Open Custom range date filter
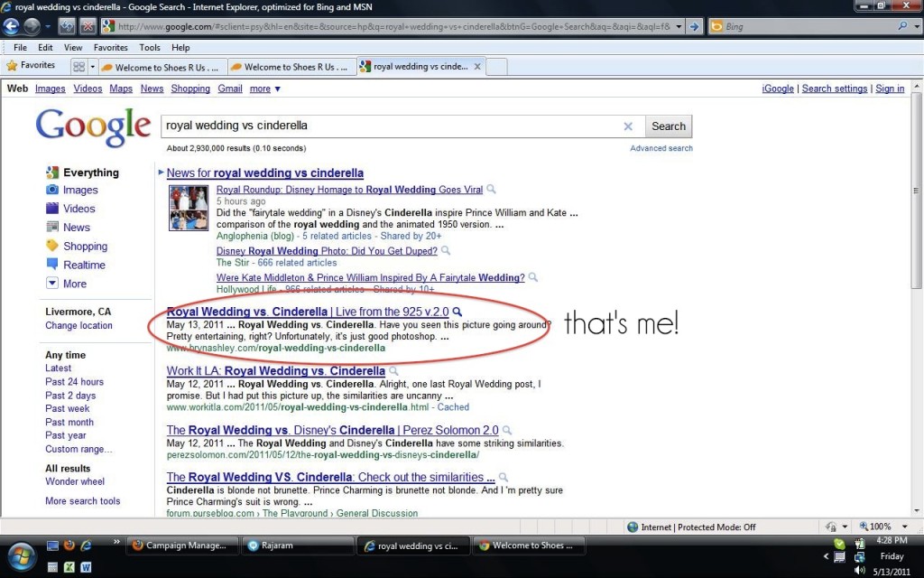 coord(79,449)
